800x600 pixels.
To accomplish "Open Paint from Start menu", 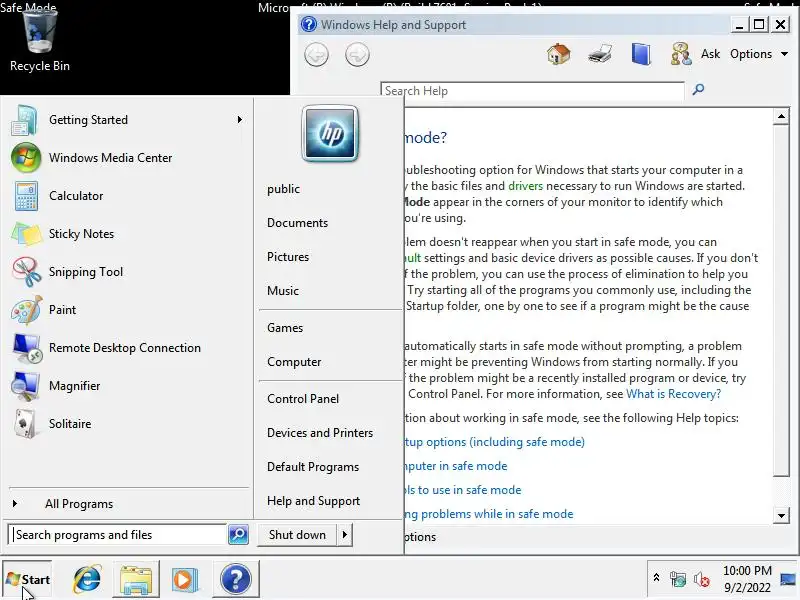I will [x=127, y=310].
